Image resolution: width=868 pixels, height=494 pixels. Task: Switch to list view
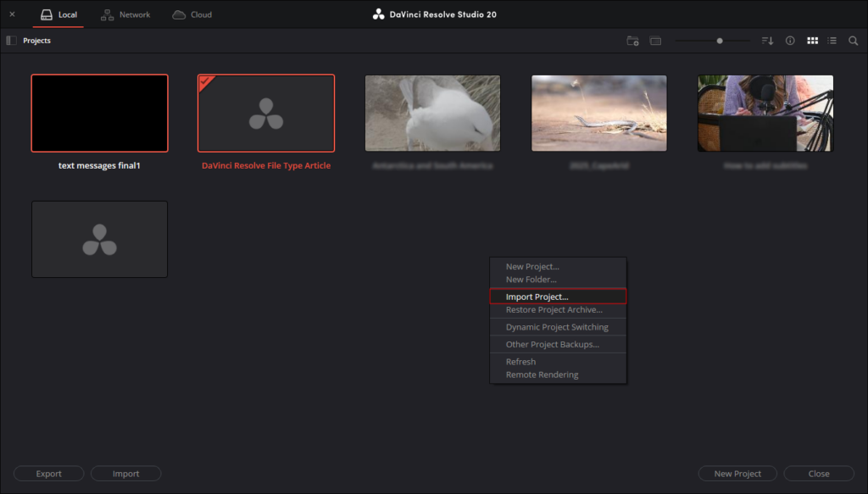tap(832, 41)
